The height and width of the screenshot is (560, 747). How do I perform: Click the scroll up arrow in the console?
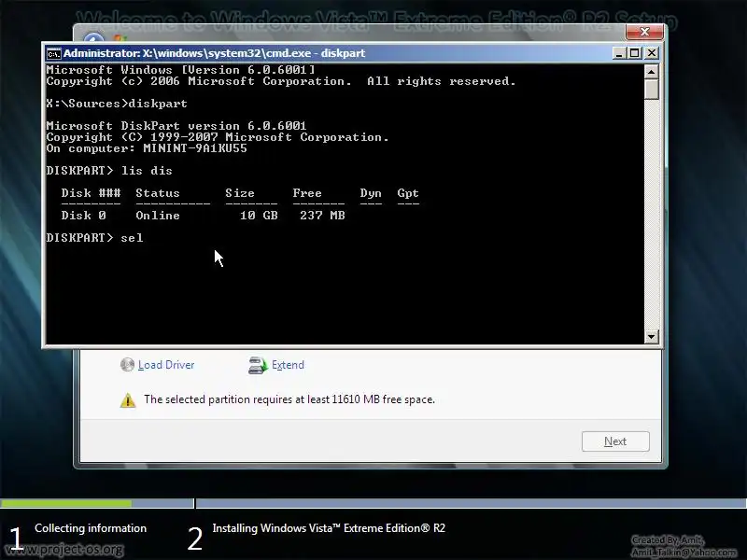point(651,72)
